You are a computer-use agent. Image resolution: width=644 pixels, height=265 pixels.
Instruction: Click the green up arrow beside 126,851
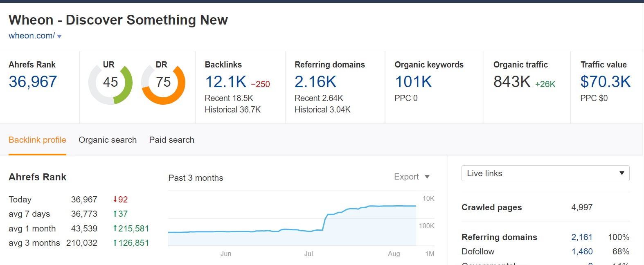(x=115, y=243)
